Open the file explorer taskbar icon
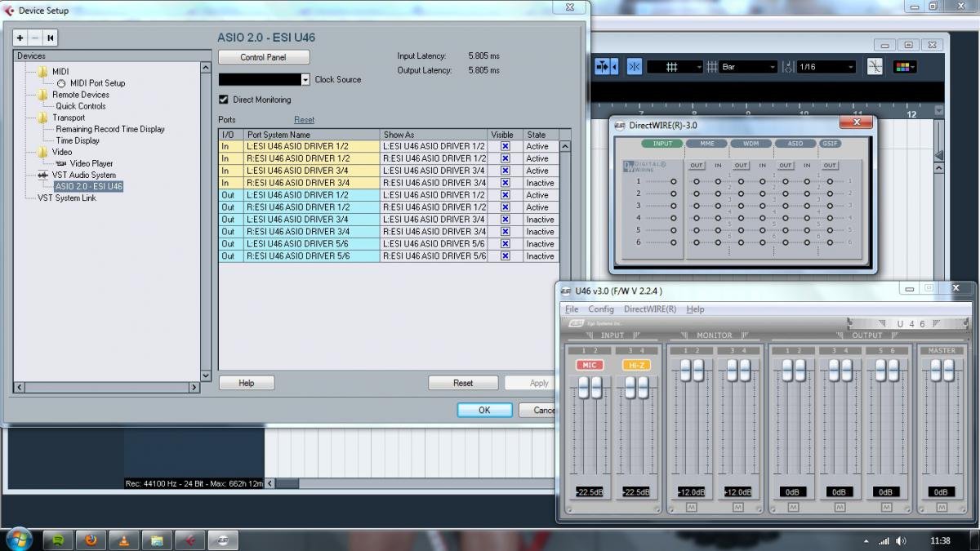 pyautogui.click(x=157, y=540)
